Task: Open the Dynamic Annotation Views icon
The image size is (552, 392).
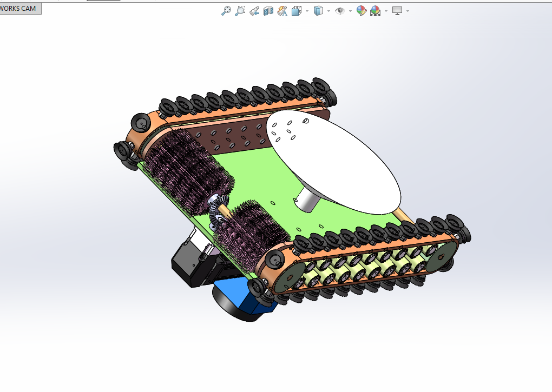Action: (282, 11)
